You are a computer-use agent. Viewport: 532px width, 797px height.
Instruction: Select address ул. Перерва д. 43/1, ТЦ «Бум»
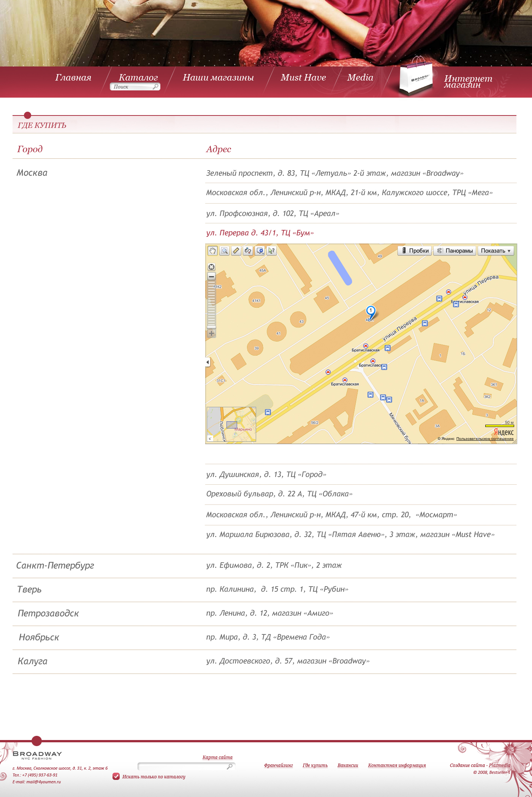point(260,233)
